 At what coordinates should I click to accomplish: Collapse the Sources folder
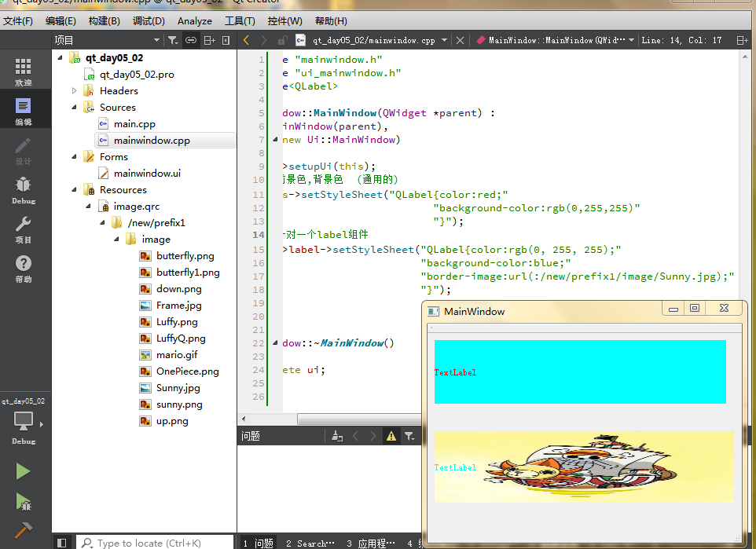(x=74, y=107)
